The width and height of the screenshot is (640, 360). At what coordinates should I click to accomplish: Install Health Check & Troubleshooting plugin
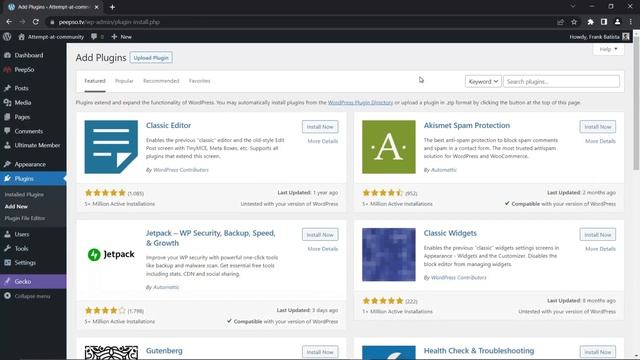pos(598,352)
